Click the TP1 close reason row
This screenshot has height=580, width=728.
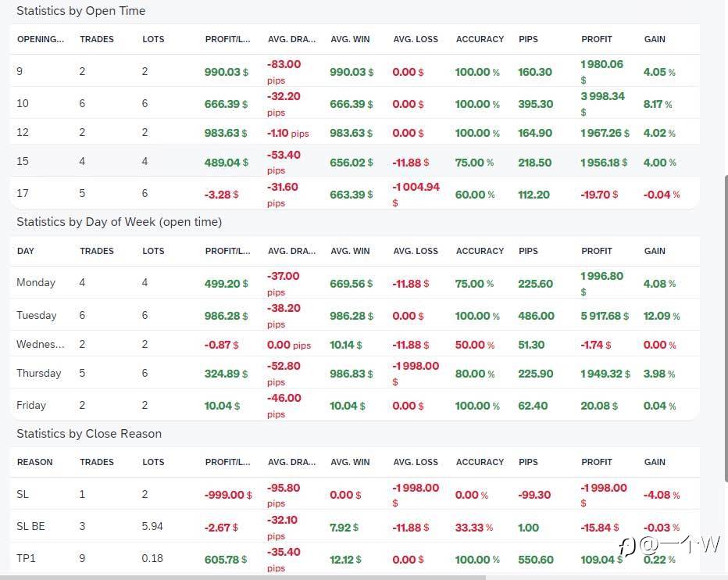click(27, 560)
